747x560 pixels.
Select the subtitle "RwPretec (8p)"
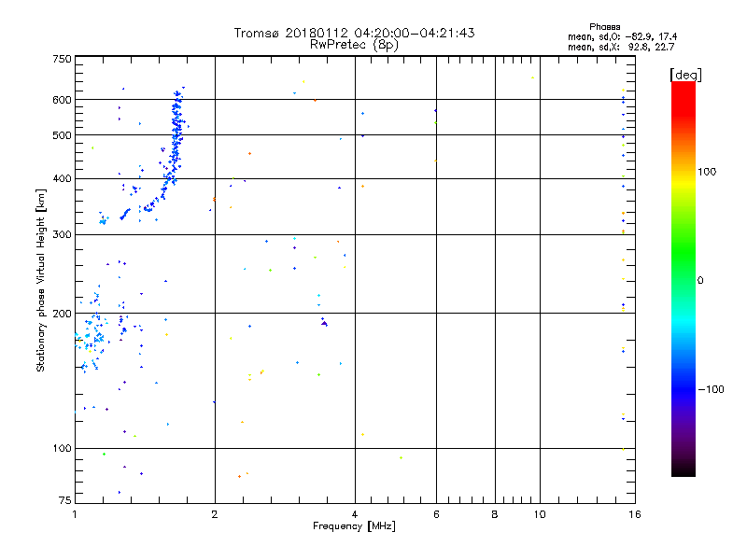354,45
